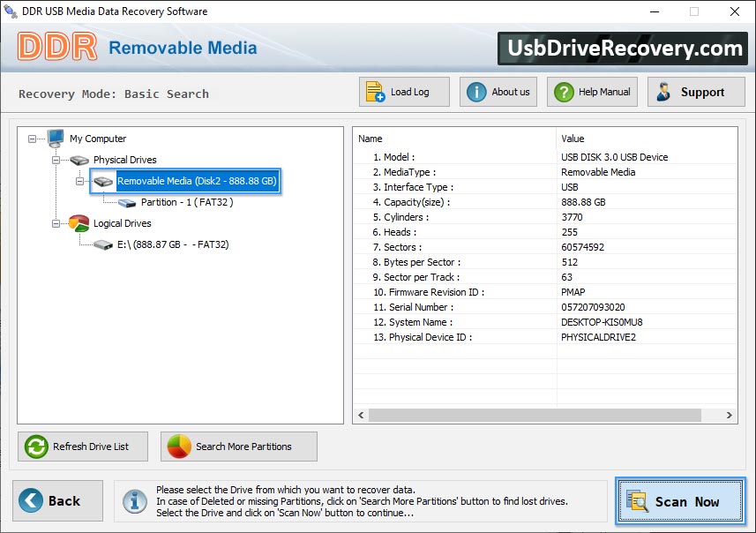Click System Name value 'DESKTOP-KIS0MU8'
This screenshot has width=756, height=533.
602,322
